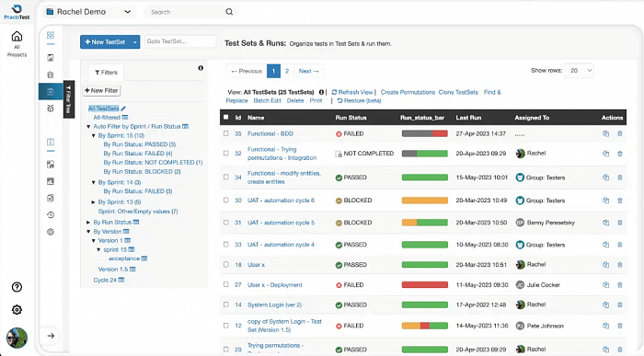Click the info icon in Filters panel
The height and width of the screenshot is (356, 644).
tap(201, 68)
